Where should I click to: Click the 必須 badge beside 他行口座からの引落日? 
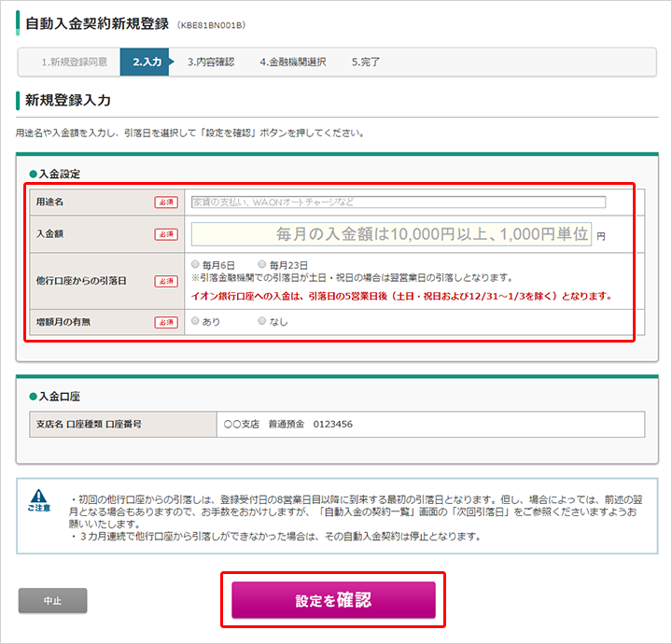(165, 281)
